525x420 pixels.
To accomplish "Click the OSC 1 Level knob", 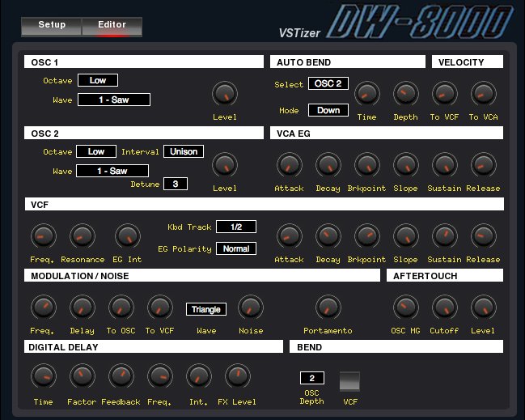I will [x=225, y=94].
